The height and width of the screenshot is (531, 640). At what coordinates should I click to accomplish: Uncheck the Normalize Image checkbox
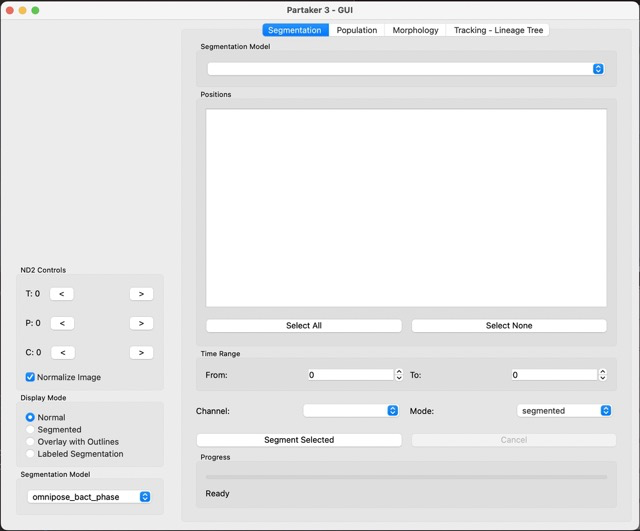click(30, 377)
